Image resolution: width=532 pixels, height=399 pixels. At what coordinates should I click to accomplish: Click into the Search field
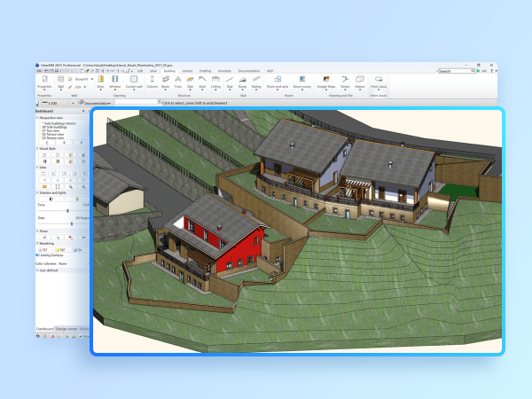coord(455,71)
